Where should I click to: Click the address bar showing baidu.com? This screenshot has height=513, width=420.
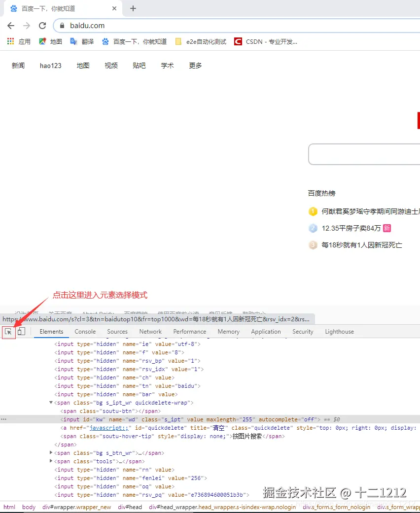(x=237, y=26)
